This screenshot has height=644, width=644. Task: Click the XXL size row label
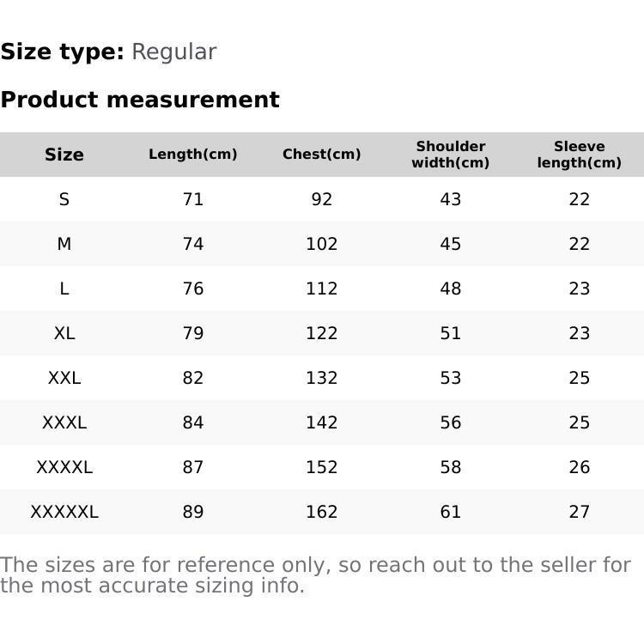[x=64, y=378]
